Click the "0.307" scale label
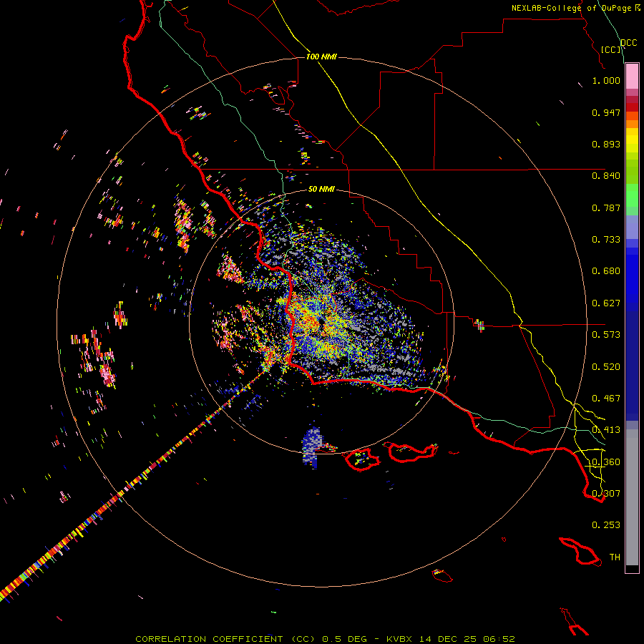 (606, 494)
